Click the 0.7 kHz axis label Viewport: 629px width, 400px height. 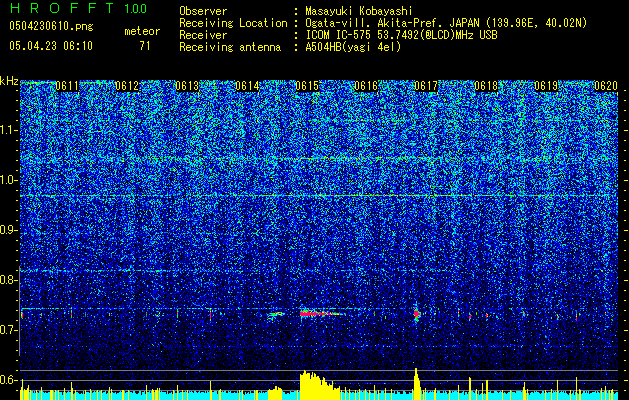9,330
